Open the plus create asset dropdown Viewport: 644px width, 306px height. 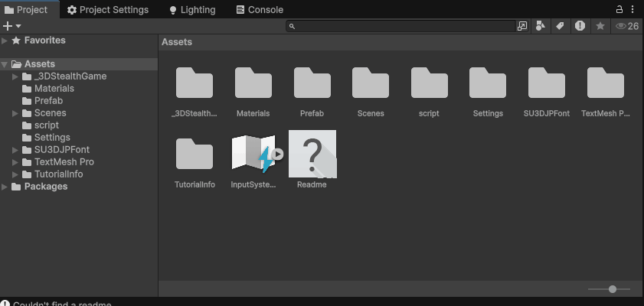pyautogui.click(x=11, y=26)
